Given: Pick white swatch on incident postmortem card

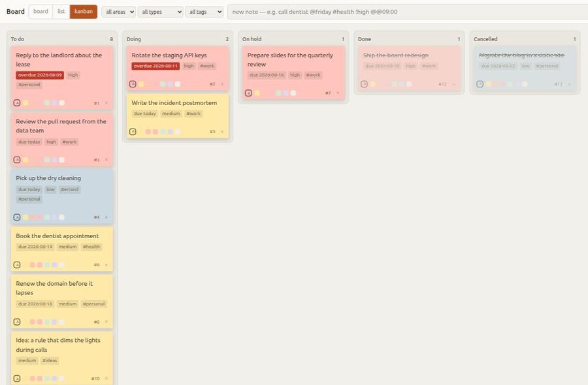Looking at the screenshot, I should click(x=177, y=131).
